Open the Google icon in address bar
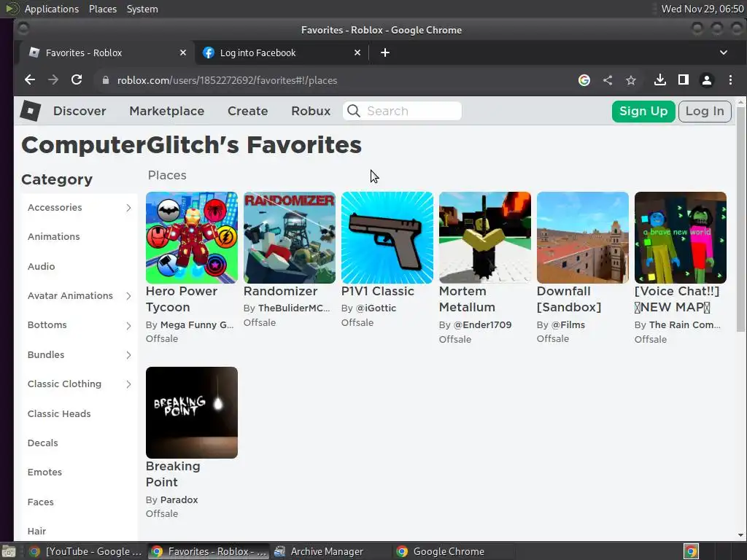 click(584, 80)
